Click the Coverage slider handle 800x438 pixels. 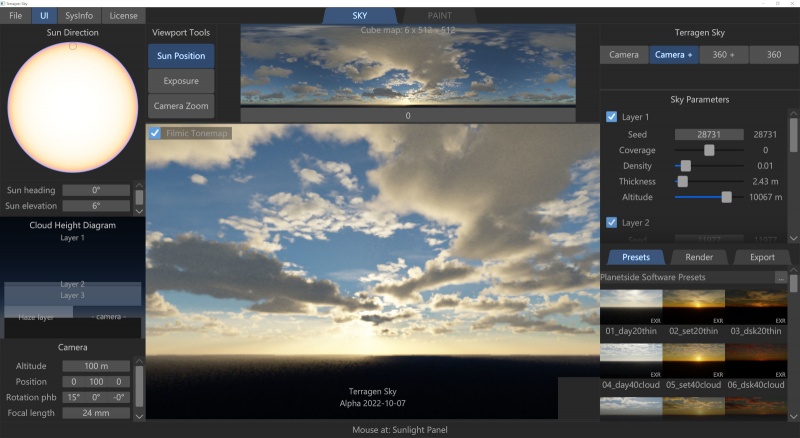(709, 150)
